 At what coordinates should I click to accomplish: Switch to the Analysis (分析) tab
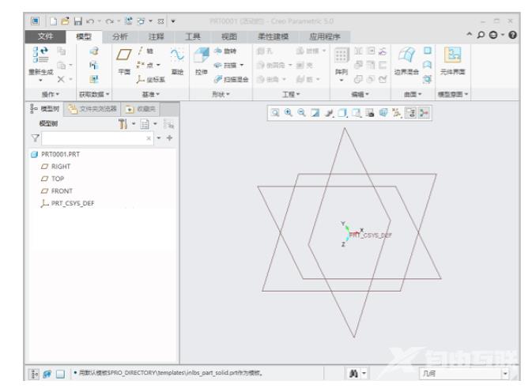click(x=120, y=36)
